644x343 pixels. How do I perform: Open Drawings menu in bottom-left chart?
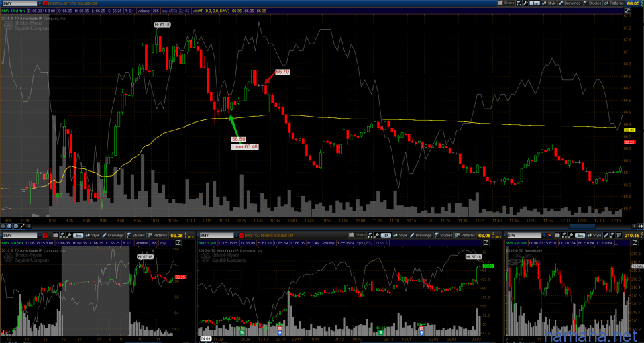113,236
